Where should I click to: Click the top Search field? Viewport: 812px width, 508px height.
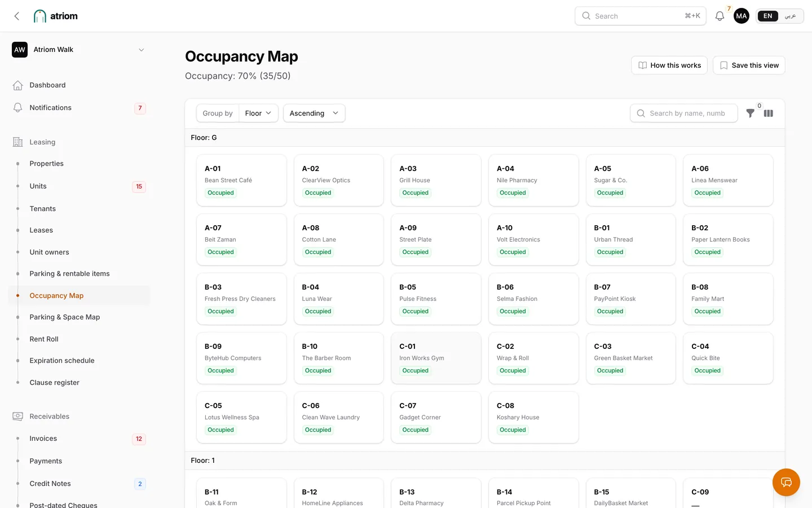tap(641, 16)
